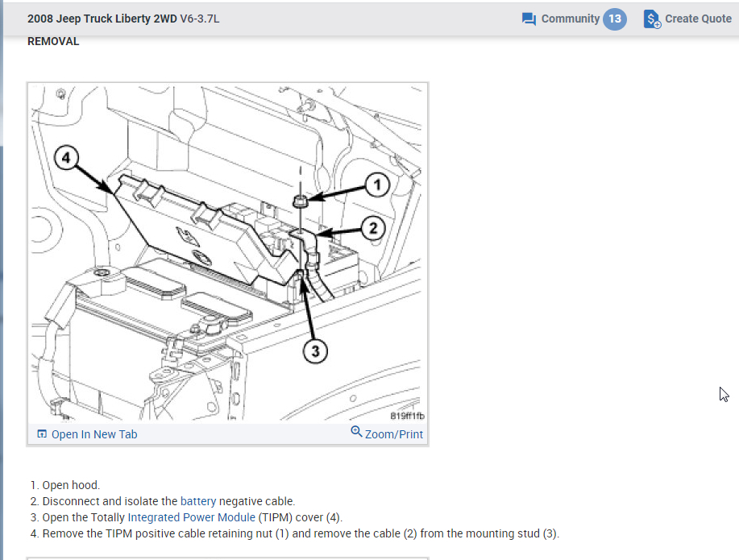
Task: Open the Create Quote link
Action: [x=698, y=19]
